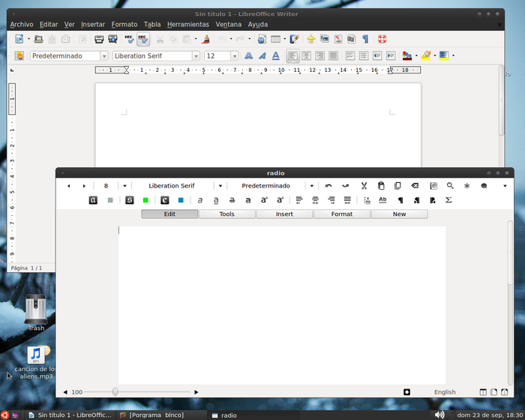Open cancion de los aliens.mp3 desktop file
The width and height of the screenshot is (525, 420).
(x=36, y=355)
